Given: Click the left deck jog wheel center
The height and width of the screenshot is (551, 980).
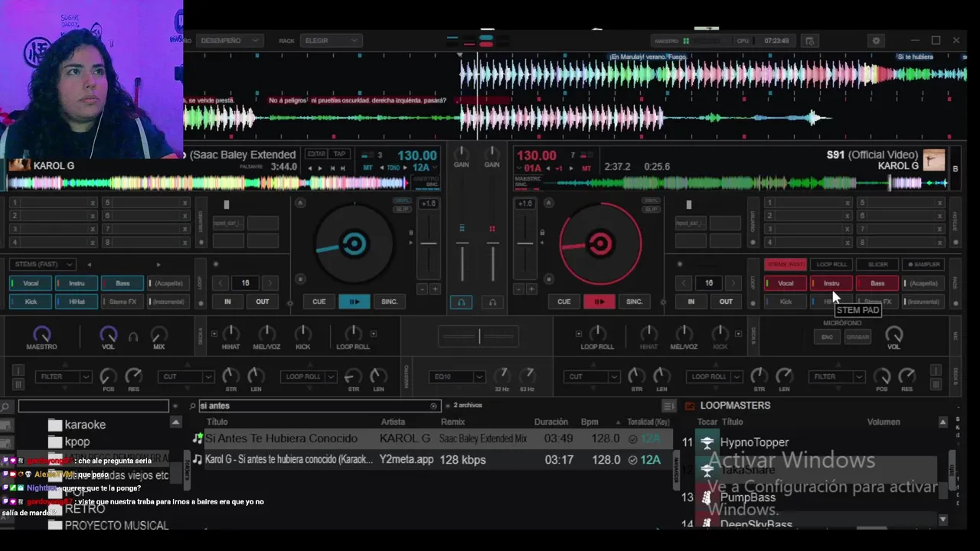Looking at the screenshot, I should (x=354, y=244).
